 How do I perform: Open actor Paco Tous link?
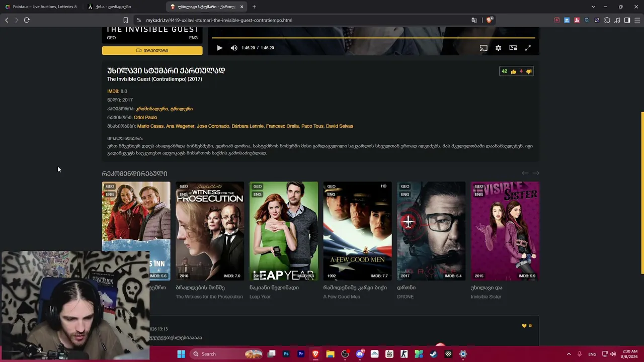coord(312,126)
